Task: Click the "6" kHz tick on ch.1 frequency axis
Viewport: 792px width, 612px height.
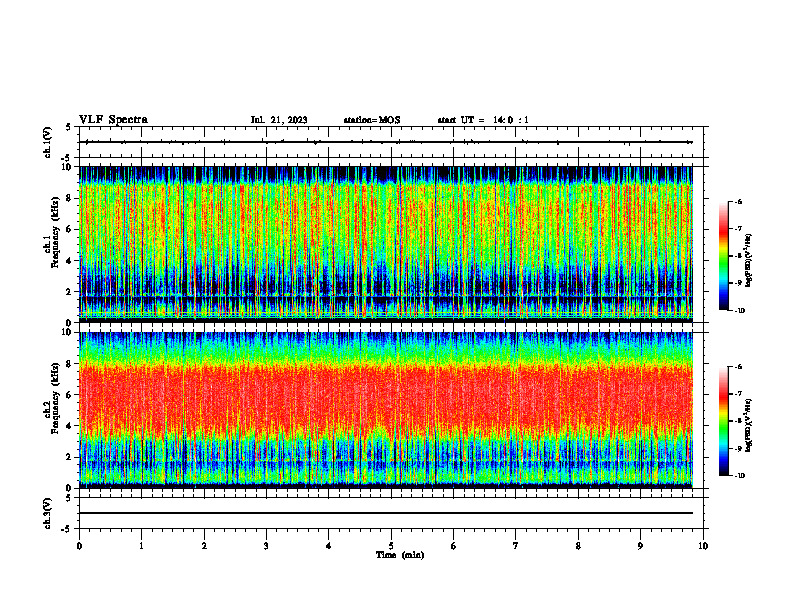Action: point(69,229)
